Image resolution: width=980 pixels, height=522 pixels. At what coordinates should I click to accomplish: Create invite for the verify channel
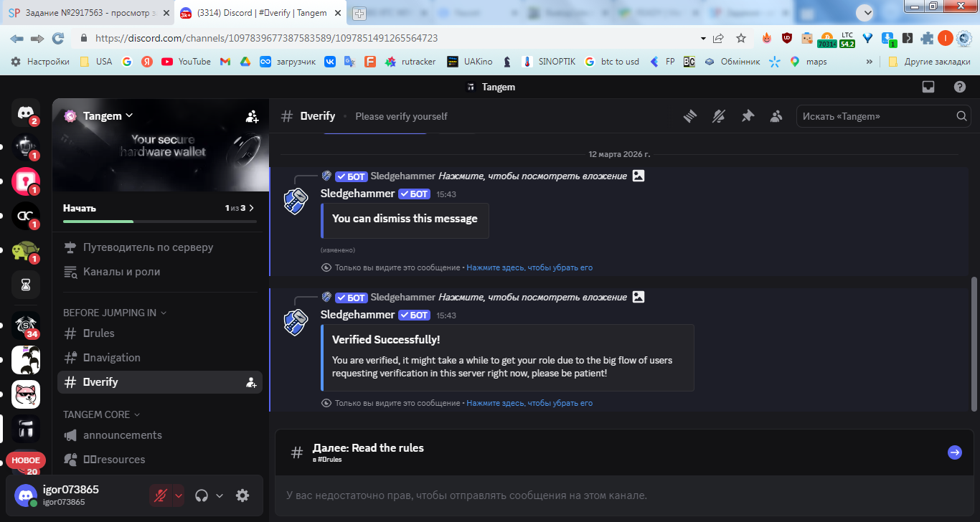tap(251, 382)
